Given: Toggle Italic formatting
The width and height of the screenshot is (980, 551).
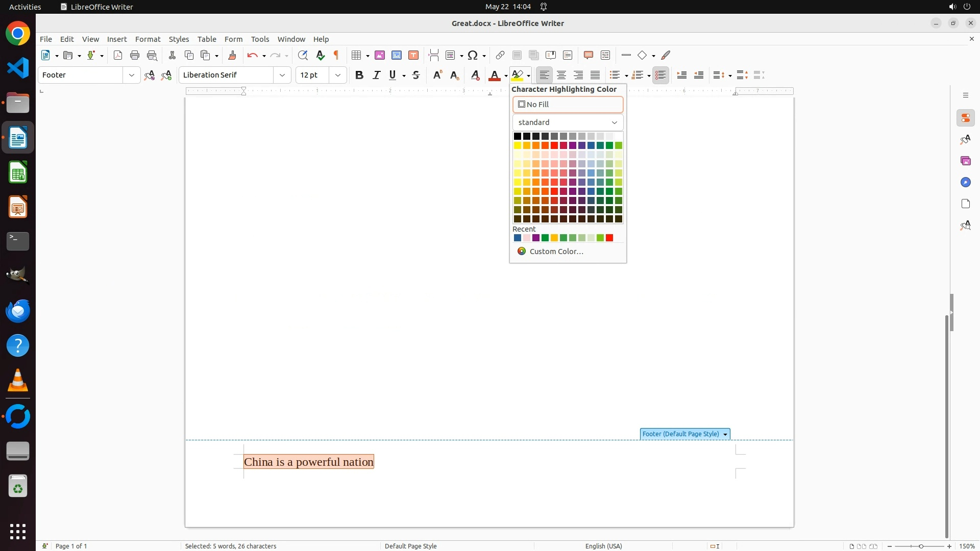Looking at the screenshot, I should point(377,76).
